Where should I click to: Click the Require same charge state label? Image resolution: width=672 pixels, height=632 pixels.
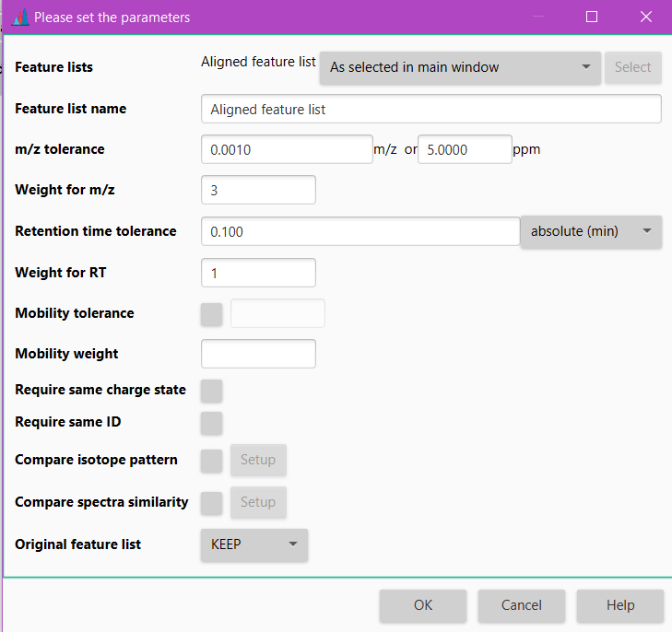100,390
